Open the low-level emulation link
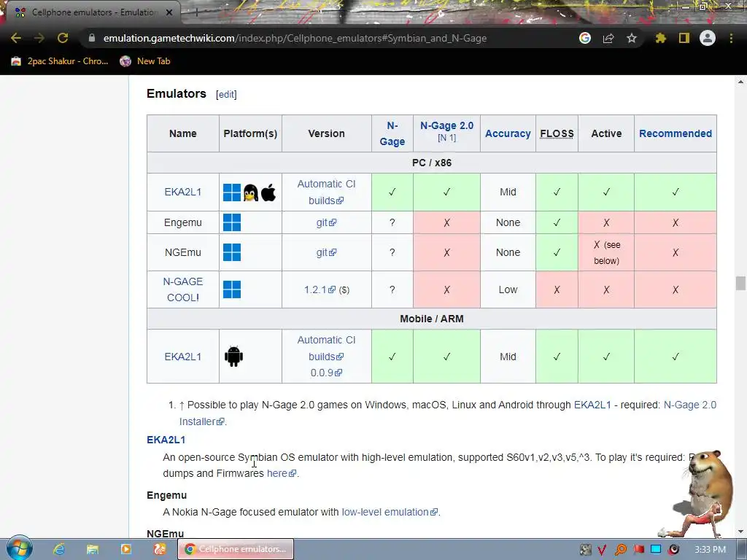Screen dimensions: 747x560 click(390, 512)
